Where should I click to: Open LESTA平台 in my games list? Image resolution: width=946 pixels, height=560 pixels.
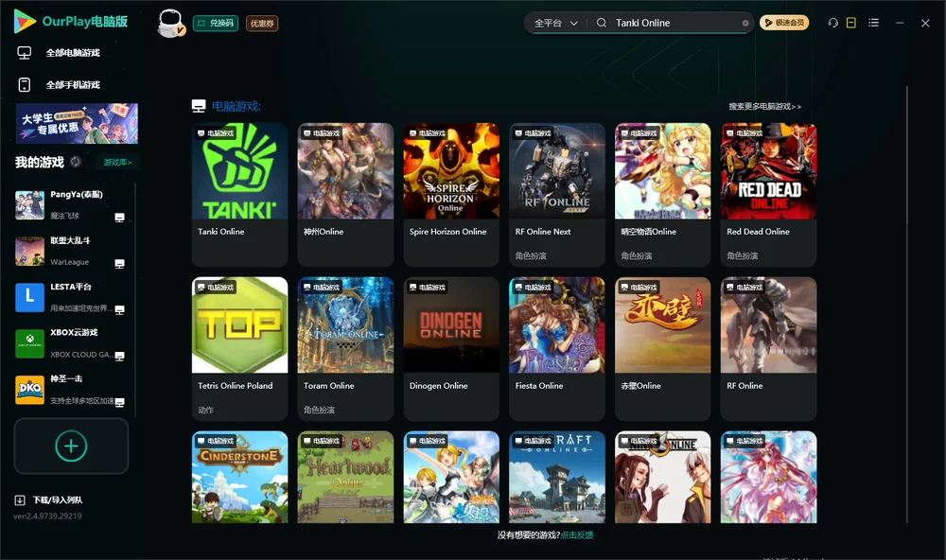click(x=70, y=297)
